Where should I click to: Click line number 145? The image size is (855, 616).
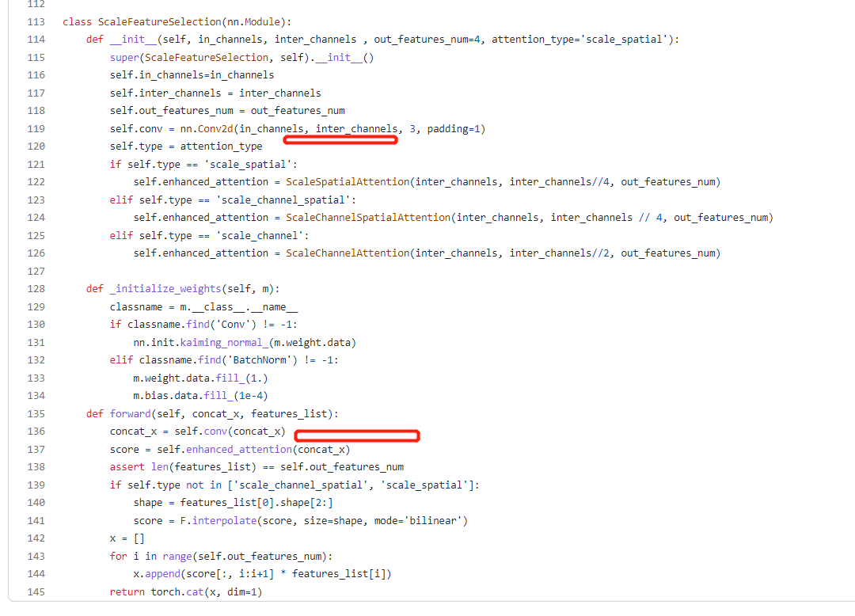(36, 591)
